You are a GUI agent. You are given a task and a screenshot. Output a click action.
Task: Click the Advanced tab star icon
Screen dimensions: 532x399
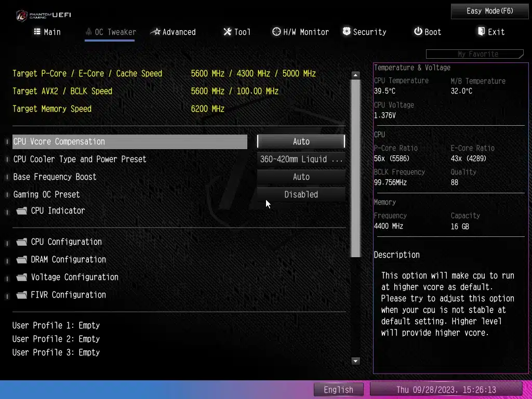click(x=155, y=32)
